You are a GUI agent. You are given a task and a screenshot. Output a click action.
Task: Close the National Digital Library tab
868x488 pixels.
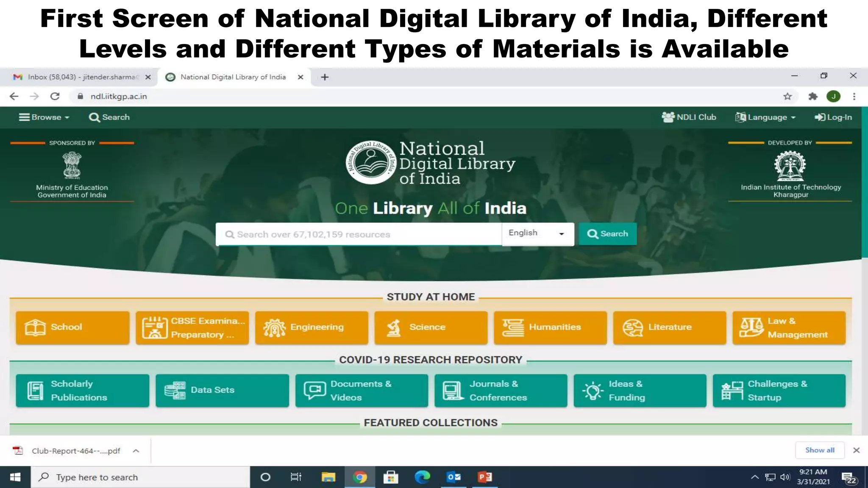[x=300, y=77]
